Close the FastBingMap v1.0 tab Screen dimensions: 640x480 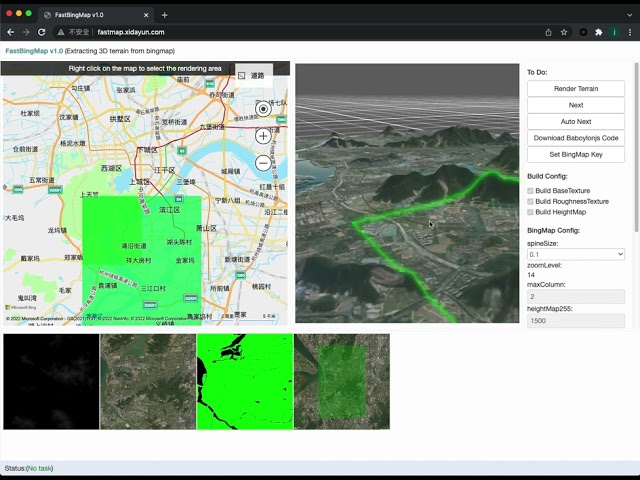pos(146,15)
